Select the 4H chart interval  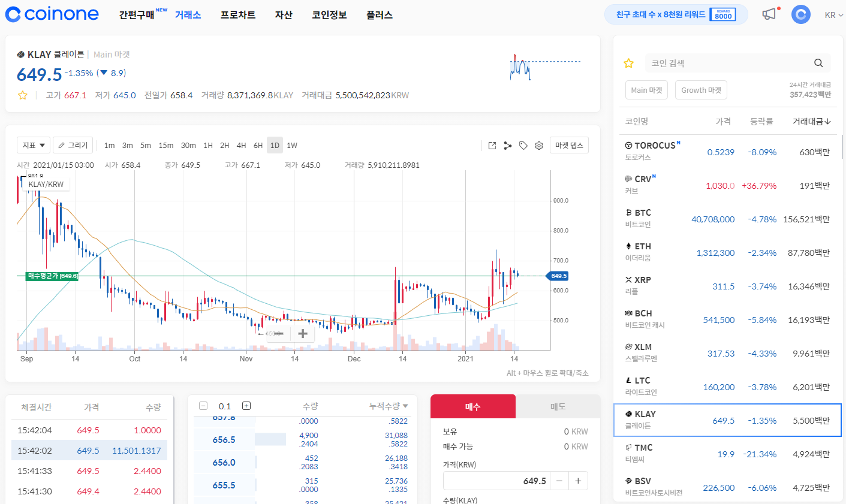(241, 145)
